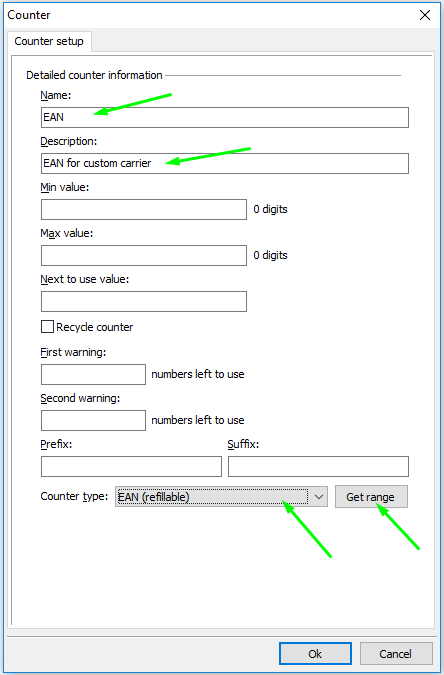Click the Next to use value field
The width and height of the screenshot is (444, 675).
pyautogui.click(x=144, y=301)
